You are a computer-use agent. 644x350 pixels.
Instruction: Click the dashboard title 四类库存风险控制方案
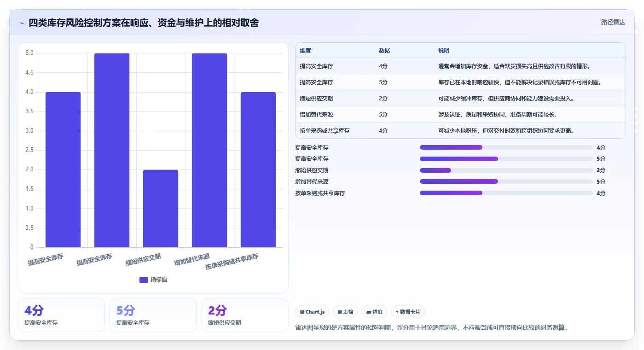[x=144, y=23]
